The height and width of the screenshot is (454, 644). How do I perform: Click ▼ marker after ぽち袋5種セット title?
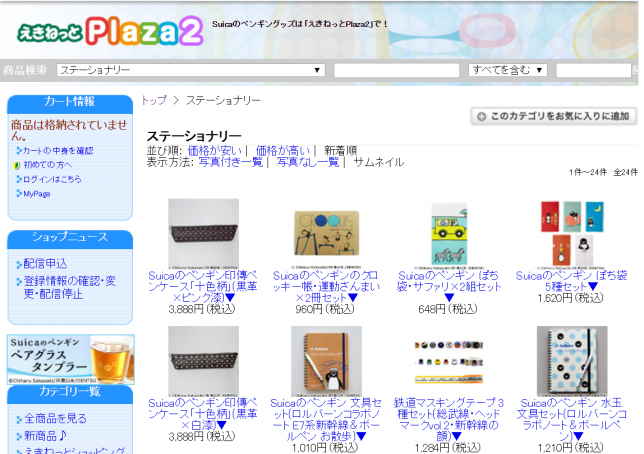593,286
